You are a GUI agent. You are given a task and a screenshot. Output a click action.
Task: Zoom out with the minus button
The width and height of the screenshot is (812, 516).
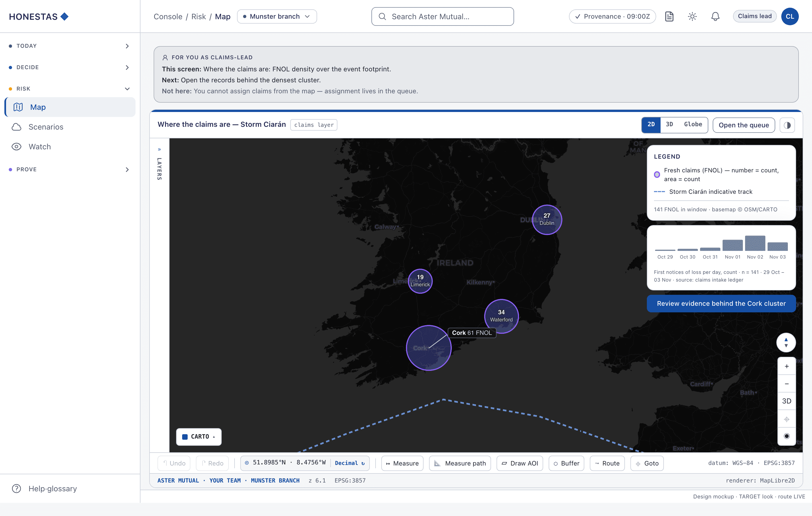click(x=786, y=384)
